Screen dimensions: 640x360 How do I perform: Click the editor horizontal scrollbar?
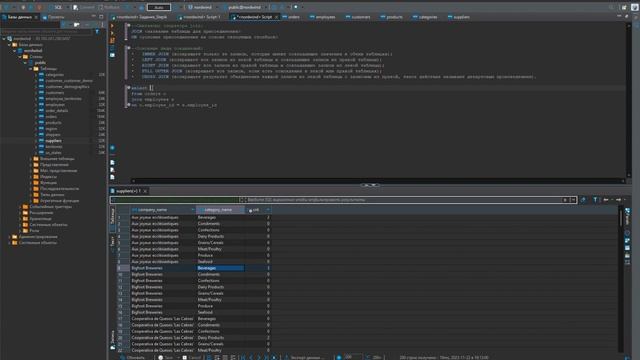[x=378, y=181]
